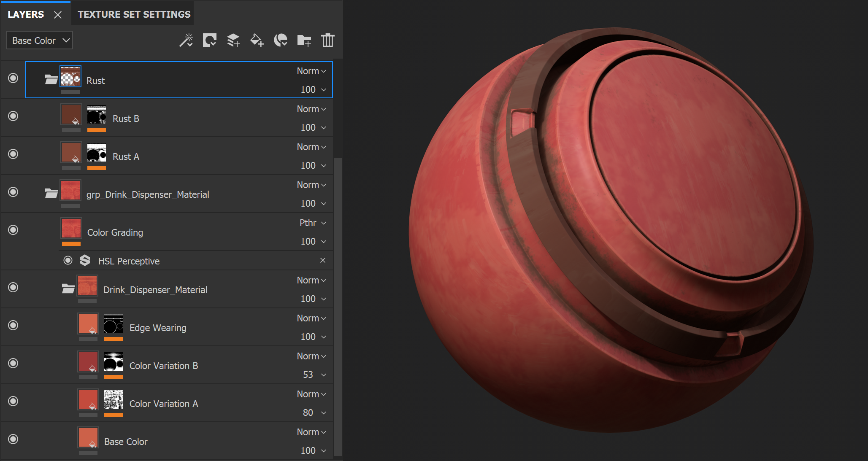
Task: Close the Layers panel tab
Action: click(58, 15)
